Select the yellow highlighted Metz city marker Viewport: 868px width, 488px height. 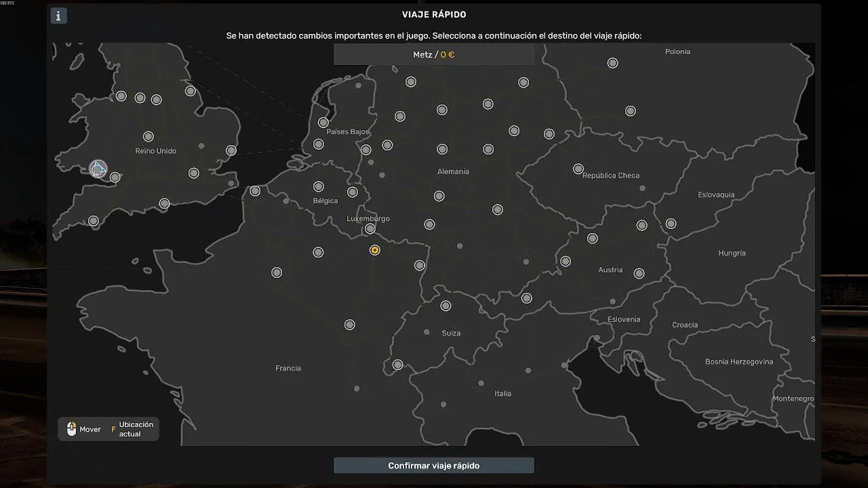[x=375, y=250]
